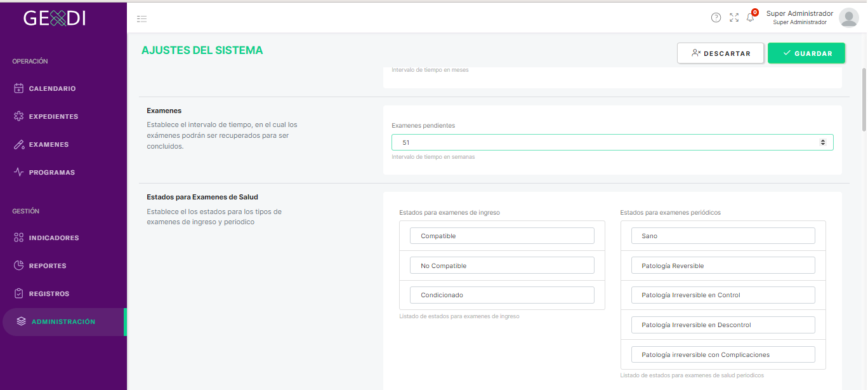Click the Reportes pie chart icon
The width and height of the screenshot is (868, 390).
pos(19,266)
